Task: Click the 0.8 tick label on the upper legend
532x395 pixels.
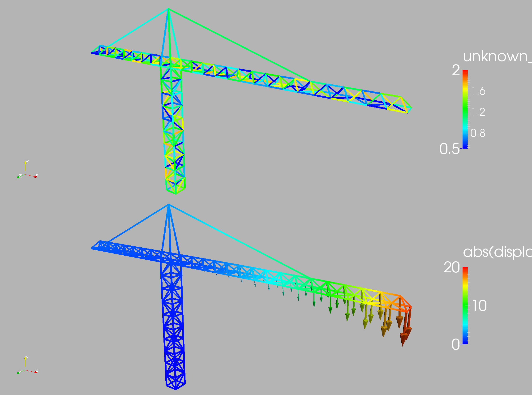Action: pyautogui.click(x=478, y=133)
